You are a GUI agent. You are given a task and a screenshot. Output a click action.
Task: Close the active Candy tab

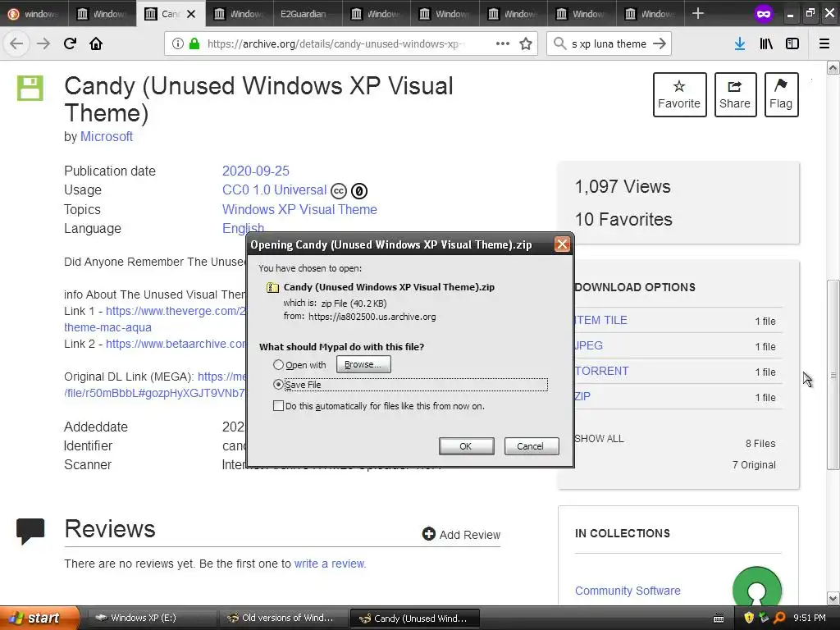[190, 14]
